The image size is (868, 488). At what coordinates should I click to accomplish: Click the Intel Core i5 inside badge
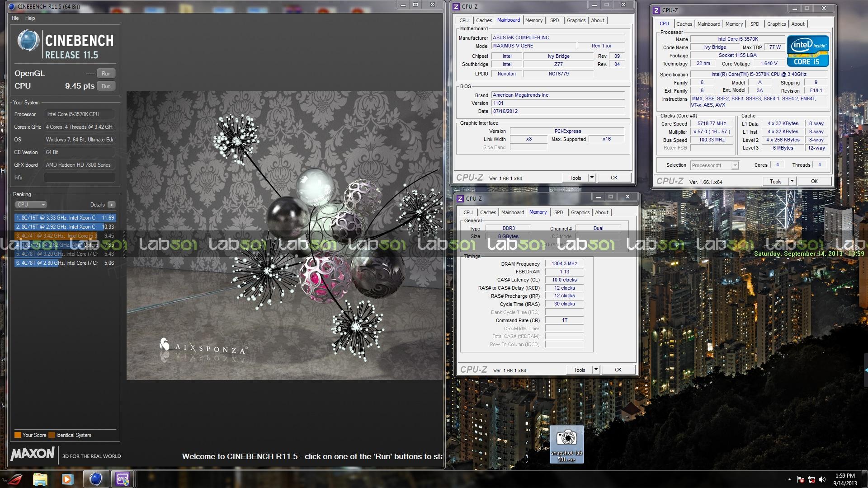tap(808, 51)
